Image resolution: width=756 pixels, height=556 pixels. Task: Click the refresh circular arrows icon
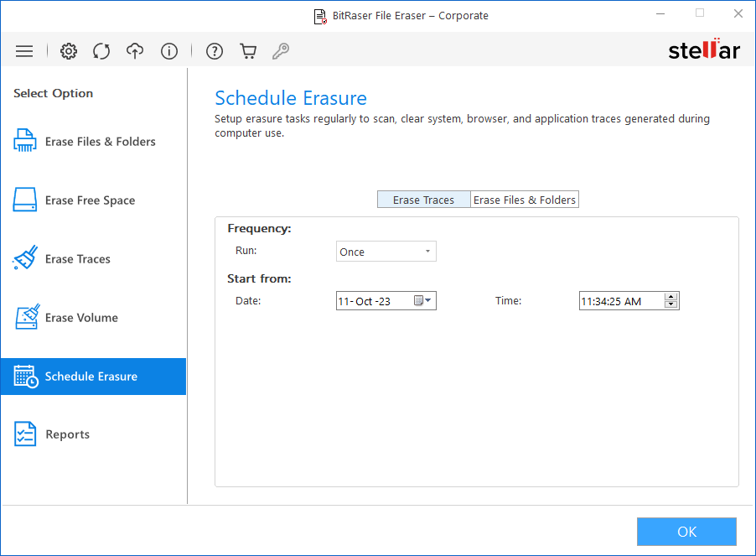(x=101, y=51)
